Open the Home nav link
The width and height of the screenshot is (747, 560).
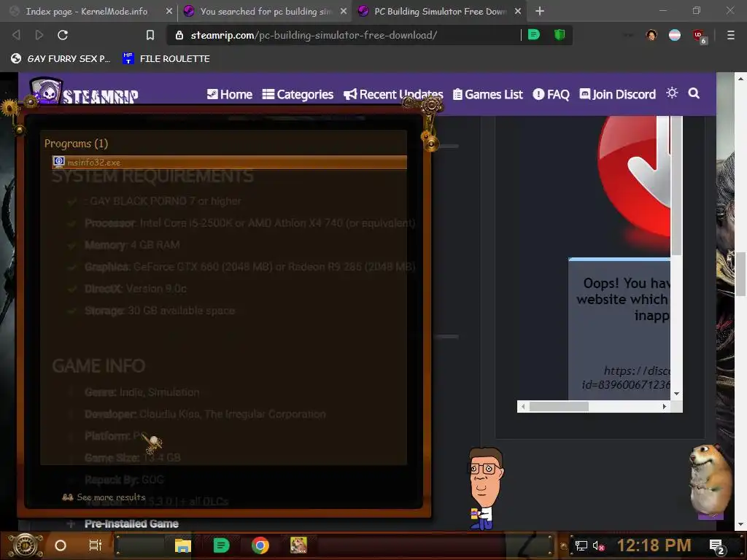point(230,94)
